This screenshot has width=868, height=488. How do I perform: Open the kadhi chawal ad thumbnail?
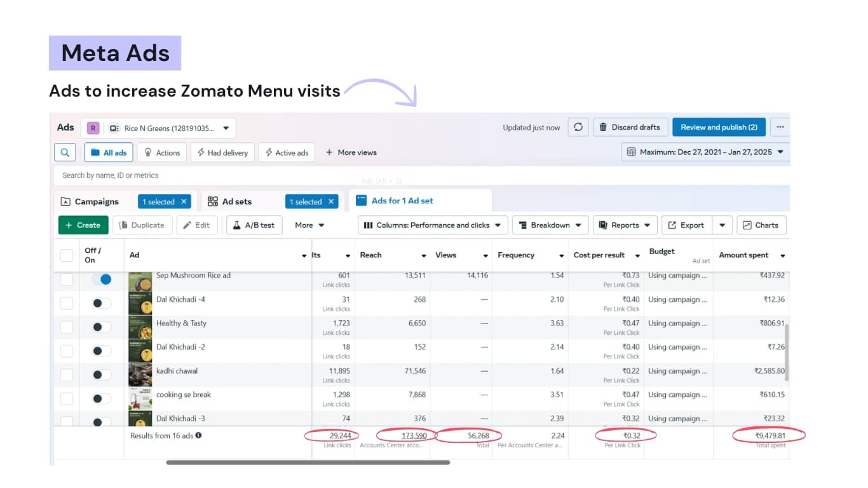coord(140,375)
